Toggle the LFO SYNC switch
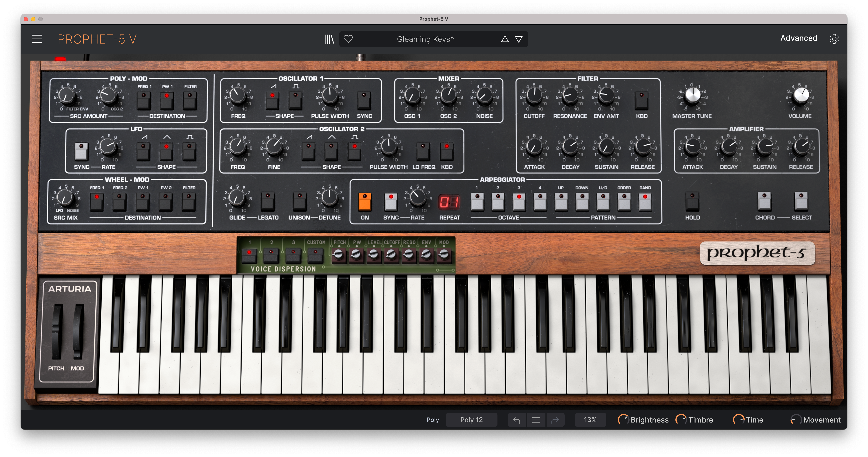The height and width of the screenshot is (457, 868). tap(81, 151)
